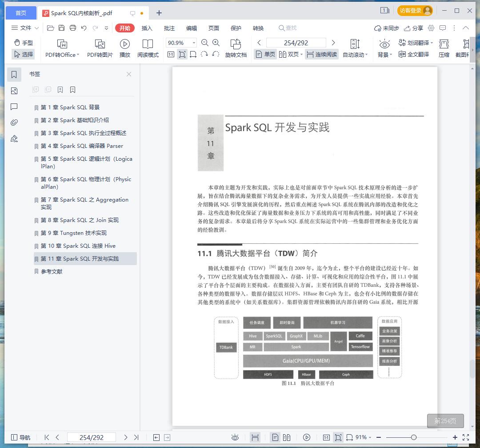Switch to the 编辑 ribbon tab
The width and height of the screenshot is (480, 448).
coord(191,28)
